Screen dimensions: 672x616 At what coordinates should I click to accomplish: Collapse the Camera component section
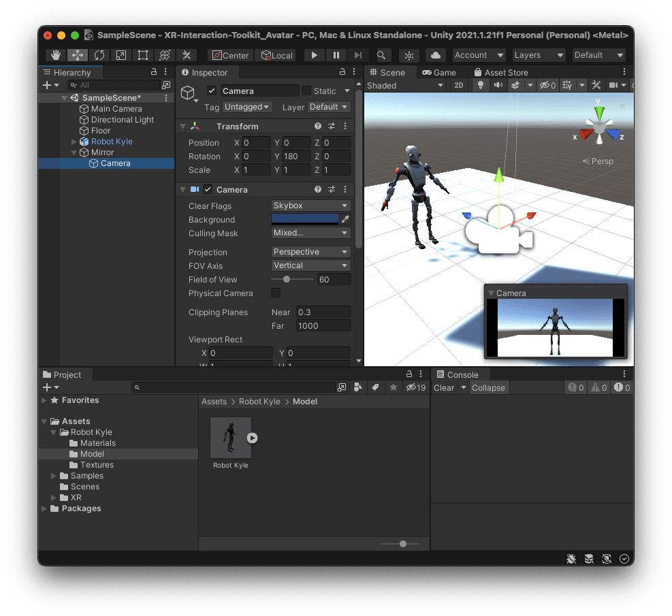[183, 189]
